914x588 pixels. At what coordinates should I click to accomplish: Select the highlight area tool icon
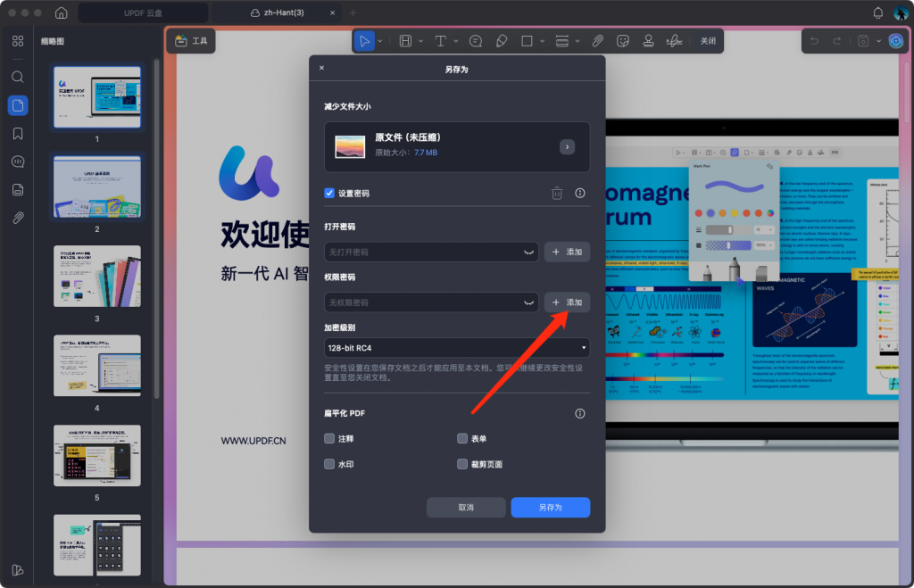405,41
